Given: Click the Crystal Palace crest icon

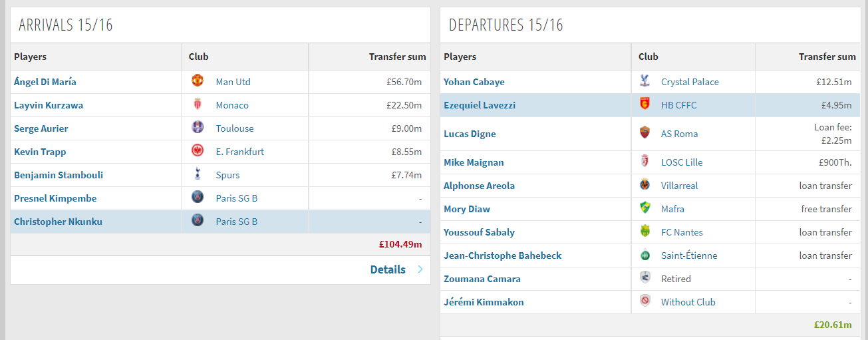Looking at the screenshot, I should pos(644,81).
